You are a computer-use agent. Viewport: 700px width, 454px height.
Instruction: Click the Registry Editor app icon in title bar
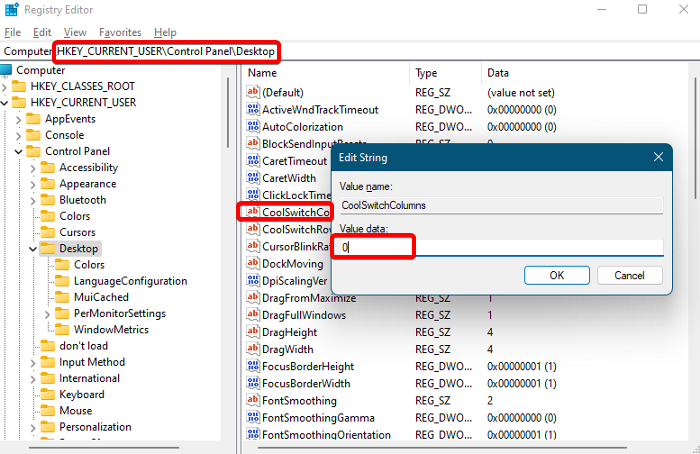[12, 9]
